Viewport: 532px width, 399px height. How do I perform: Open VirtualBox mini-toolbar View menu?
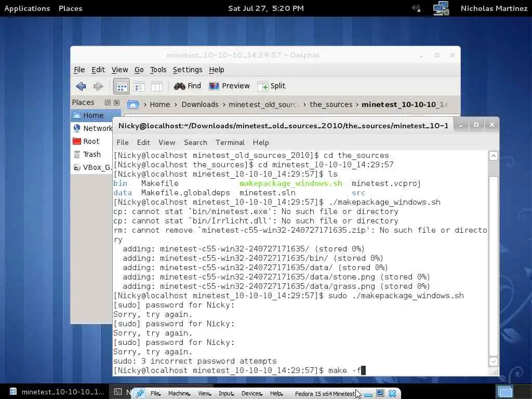[204, 394]
